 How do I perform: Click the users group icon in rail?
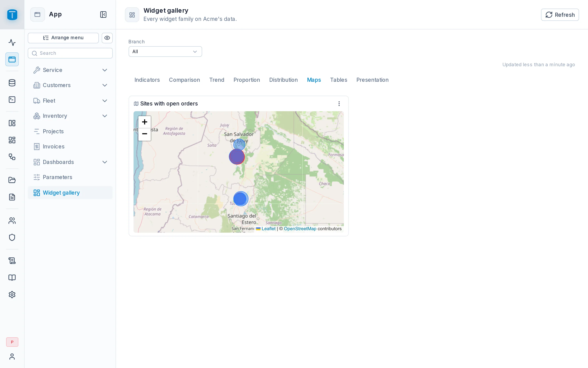(12, 221)
